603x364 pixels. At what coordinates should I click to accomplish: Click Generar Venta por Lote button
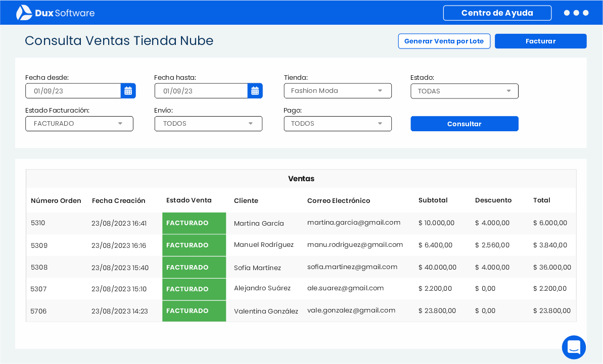coord(444,41)
